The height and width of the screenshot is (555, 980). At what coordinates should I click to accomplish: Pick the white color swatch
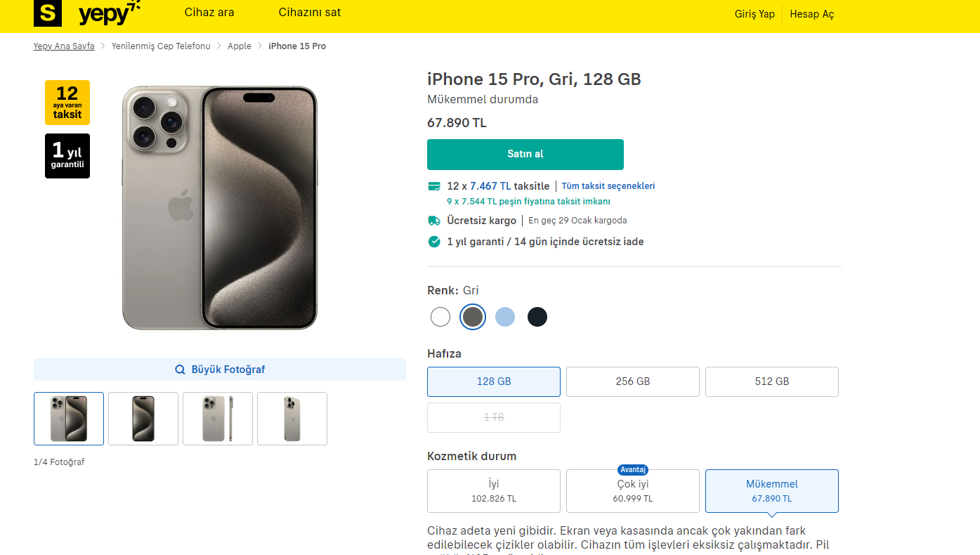point(440,317)
